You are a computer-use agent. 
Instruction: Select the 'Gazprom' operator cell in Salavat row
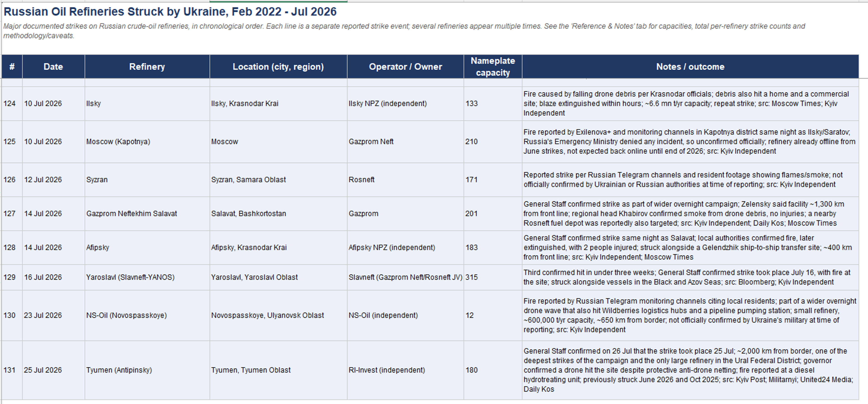coord(405,214)
